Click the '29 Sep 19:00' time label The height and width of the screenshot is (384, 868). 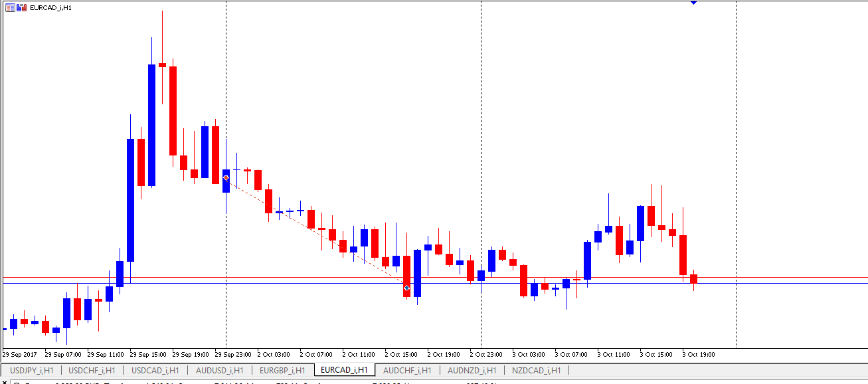click(191, 355)
